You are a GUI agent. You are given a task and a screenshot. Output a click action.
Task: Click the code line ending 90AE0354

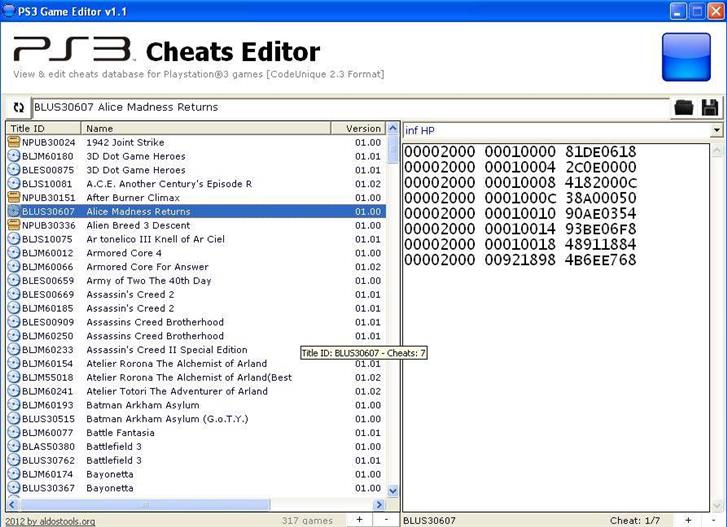point(520,214)
